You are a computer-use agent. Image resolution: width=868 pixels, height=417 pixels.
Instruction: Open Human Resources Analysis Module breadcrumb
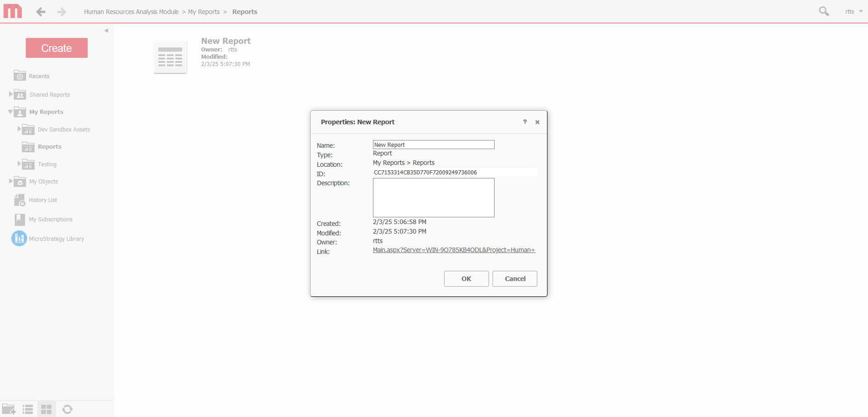click(x=131, y=12)
